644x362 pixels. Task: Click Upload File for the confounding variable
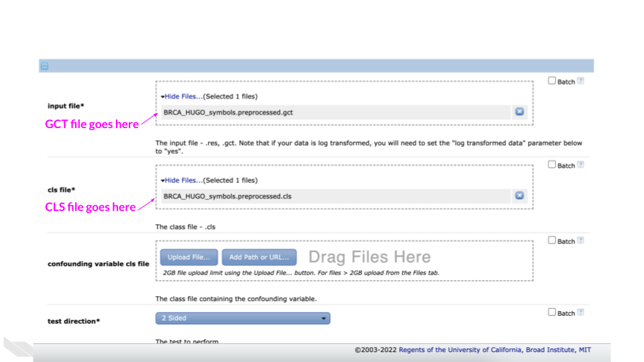[189, 257]
